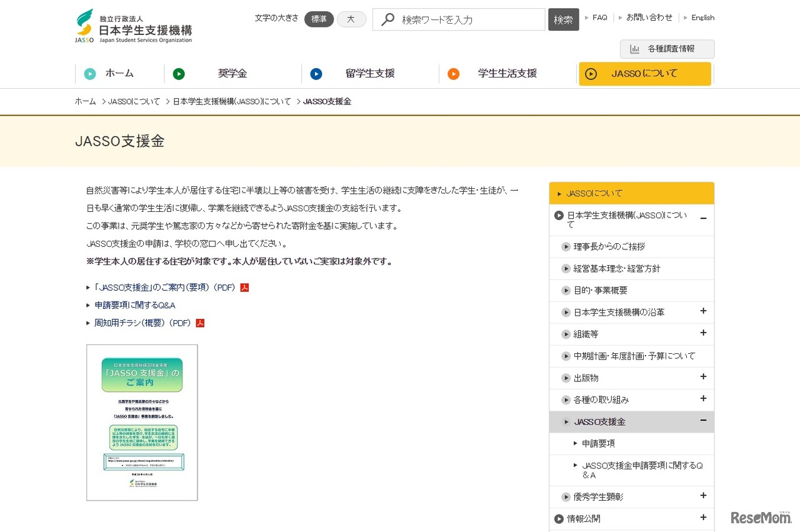Viewport: 800px width, 532px height.
Task: Expand the 組織等 sidebar section
Action: point(703,333)
